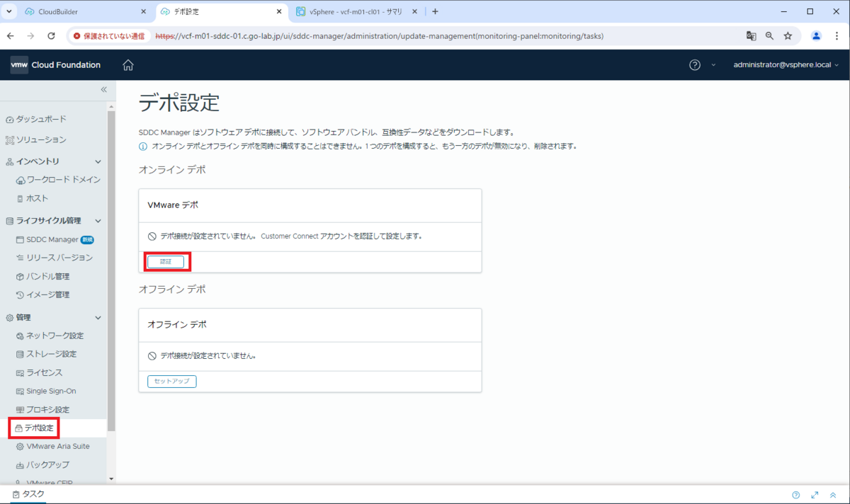Open ダッシュボード in the sidebar
This screenshot has height=504, width=850.
tap(41, 119)
